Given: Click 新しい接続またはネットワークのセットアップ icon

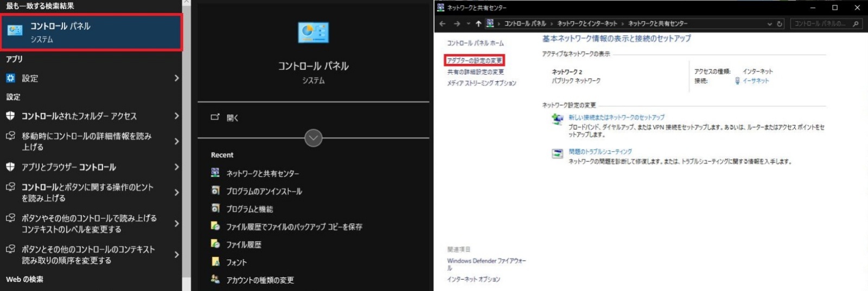Looking at the screenshot, I should pos(557,119).
